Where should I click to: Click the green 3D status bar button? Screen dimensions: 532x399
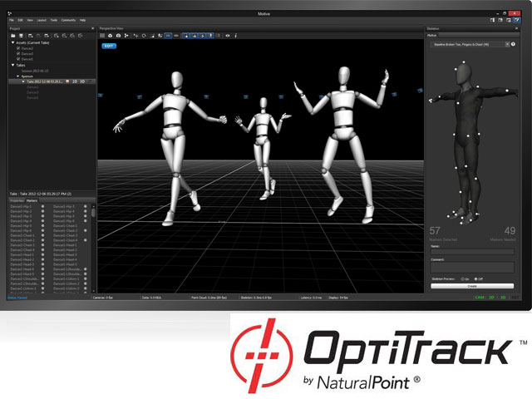(503, 298)
